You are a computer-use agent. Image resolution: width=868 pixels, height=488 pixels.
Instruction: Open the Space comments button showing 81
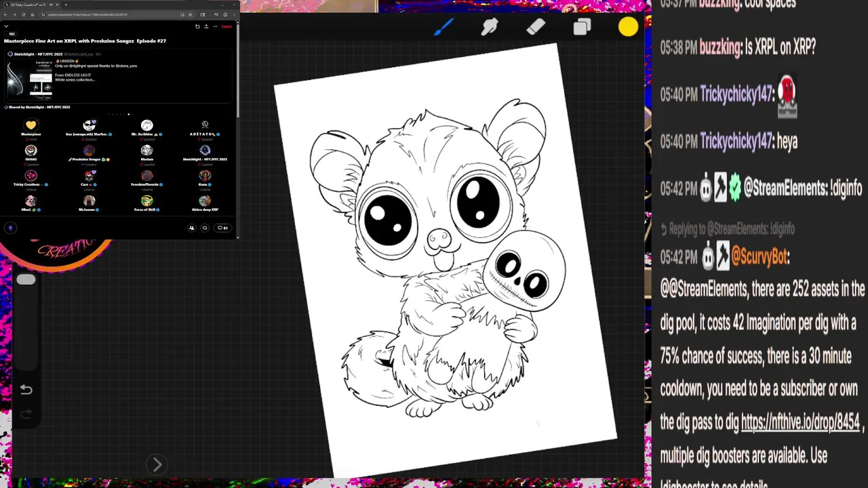222,228
